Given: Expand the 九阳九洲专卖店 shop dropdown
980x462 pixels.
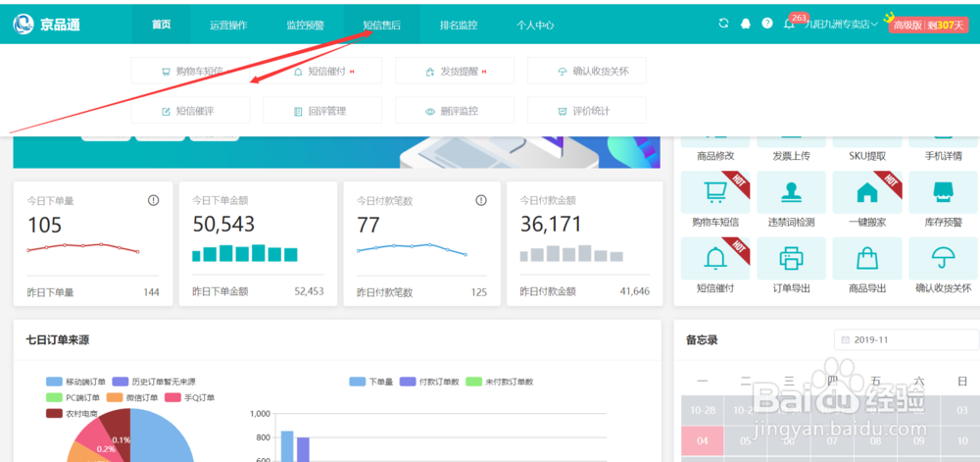Looking at the screenshot, I should [x=841, y=25].
